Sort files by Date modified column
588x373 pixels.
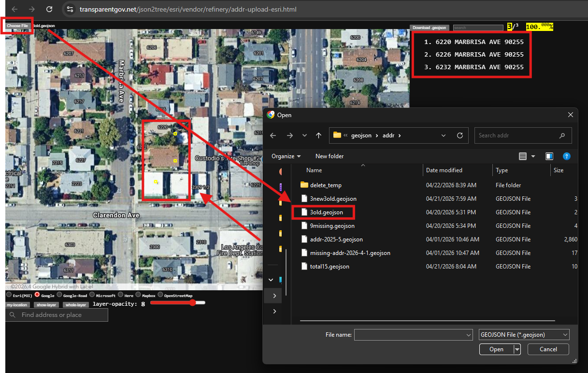coord(444,170)
